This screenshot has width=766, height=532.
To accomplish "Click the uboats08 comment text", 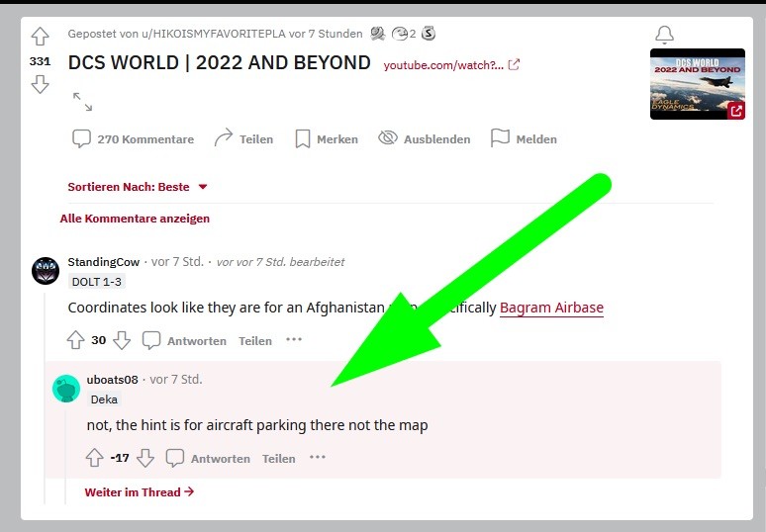I will click(x=257, y=425).
